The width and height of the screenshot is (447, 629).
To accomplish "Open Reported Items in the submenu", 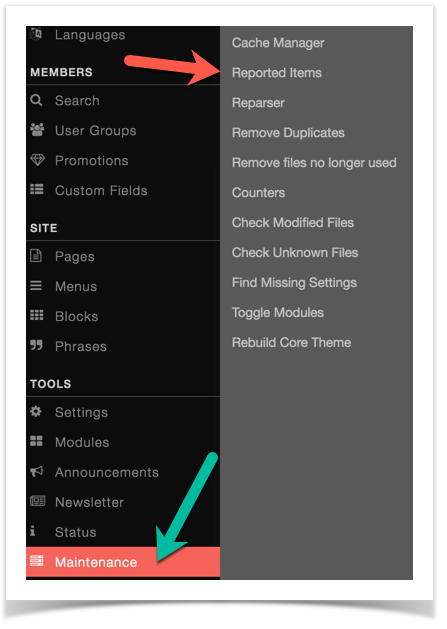I will 277,73.
